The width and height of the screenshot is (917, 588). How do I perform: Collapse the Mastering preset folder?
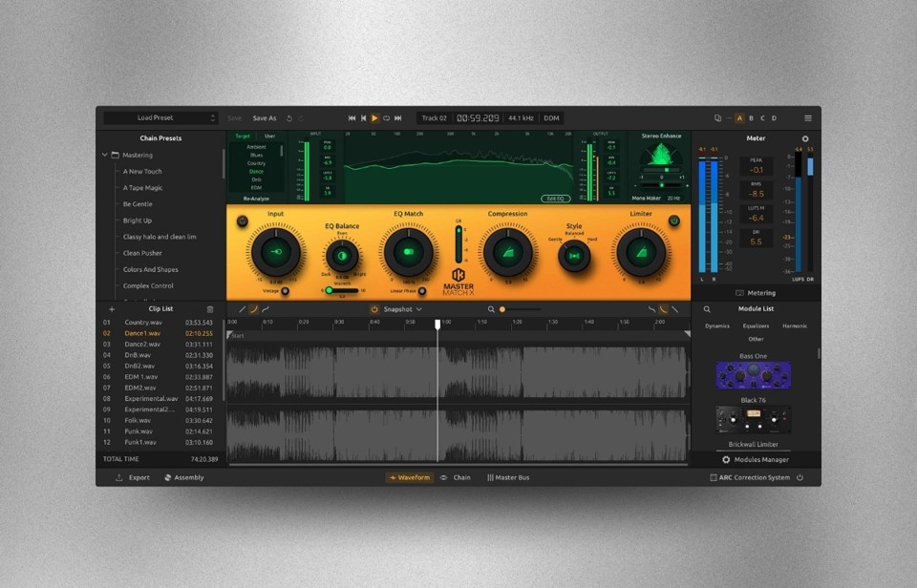(105, 155)
